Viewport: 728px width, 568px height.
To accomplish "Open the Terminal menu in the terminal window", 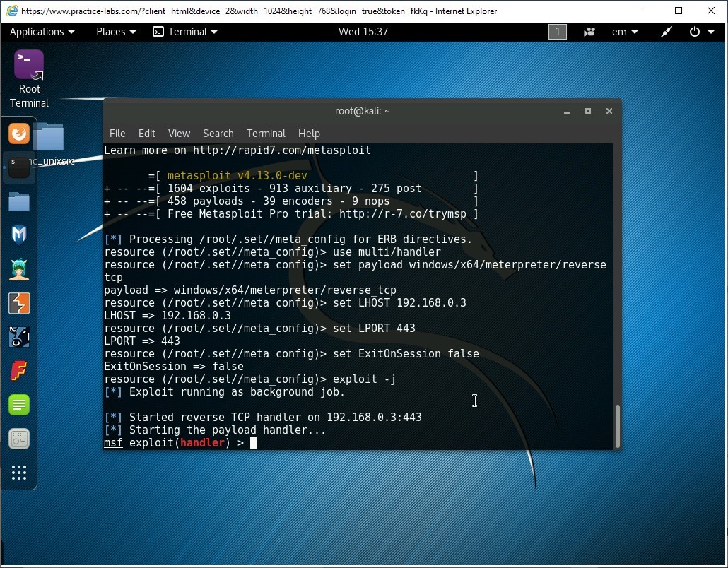I will click(266, 134).
